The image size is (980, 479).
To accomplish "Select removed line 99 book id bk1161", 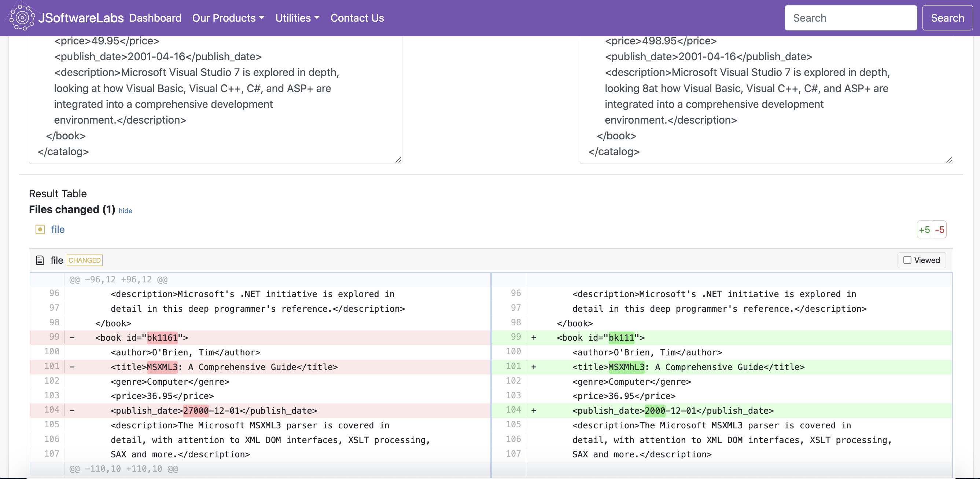I will [x=261, y=338].
